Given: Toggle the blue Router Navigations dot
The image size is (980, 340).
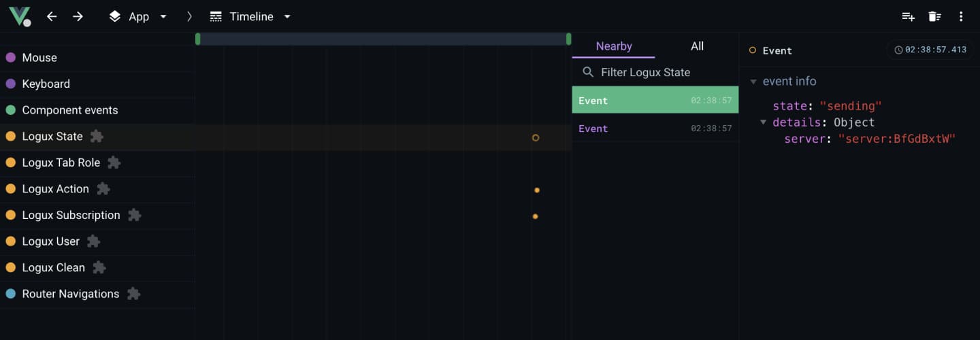Looking at the screenshot, I should point(10,294).
